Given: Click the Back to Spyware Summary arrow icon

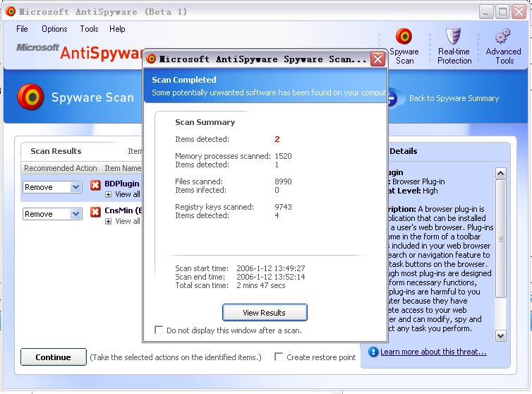Looking at the screenshot, I should pos(392,99).
